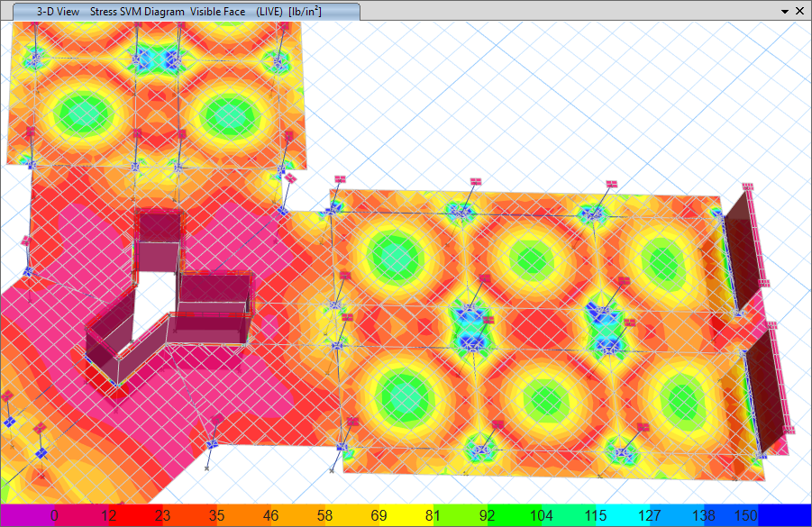The height and width of the screenshot is (527, 812).
Task: Select the lower shear wall on right edge
Action: tap(768, 387)
